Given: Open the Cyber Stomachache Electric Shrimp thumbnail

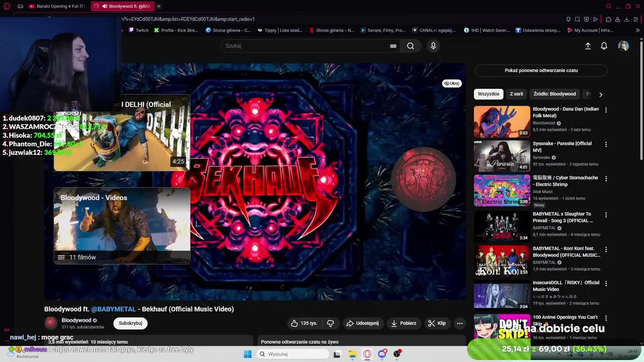Looking at the screenshot, I should (502, 191).
